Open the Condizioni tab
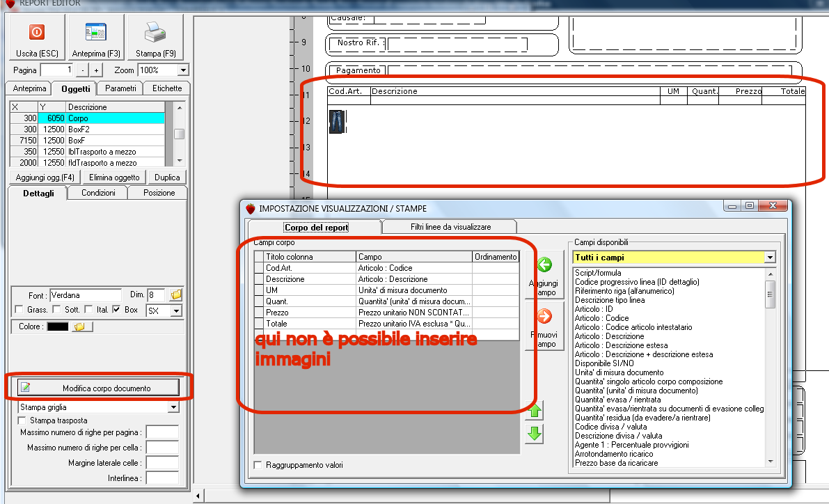This screenshot has height=504, width=829. (98, 193)
